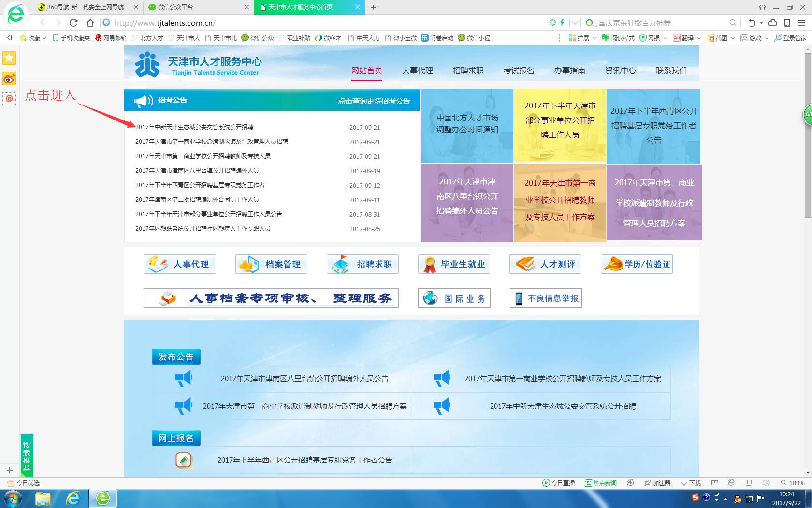
Task: Open 热点新闻 in status bar
Action: 601,483
